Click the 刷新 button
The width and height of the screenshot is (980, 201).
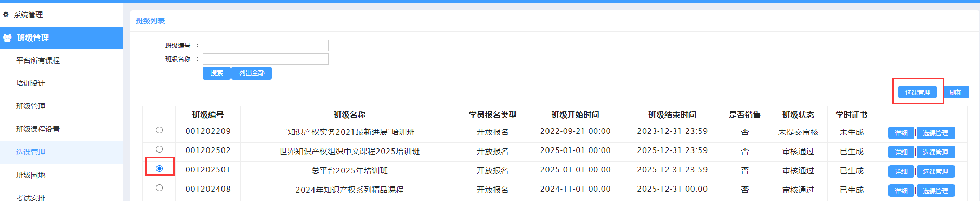click(x=956, y=92)
